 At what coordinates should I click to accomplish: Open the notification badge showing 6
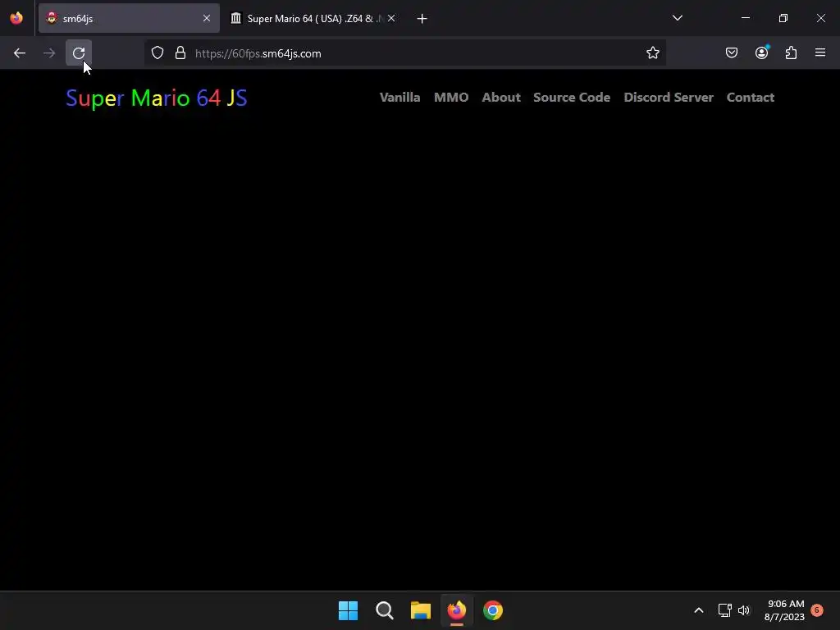[817, 610]
